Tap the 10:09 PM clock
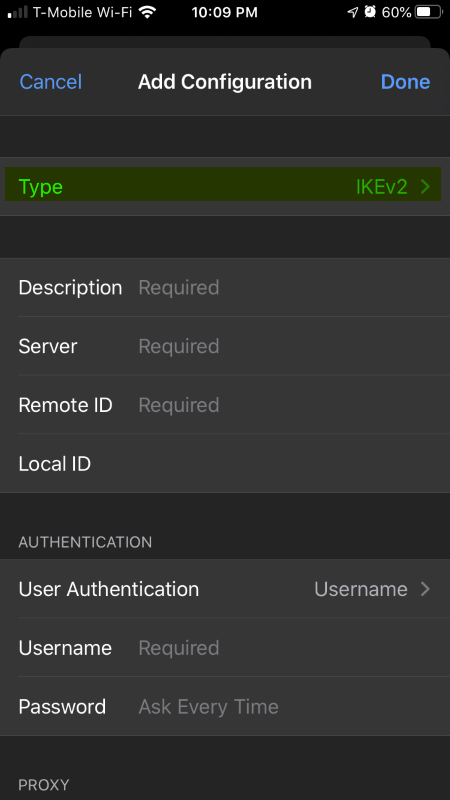450x800 pixels. click(224, 12)
